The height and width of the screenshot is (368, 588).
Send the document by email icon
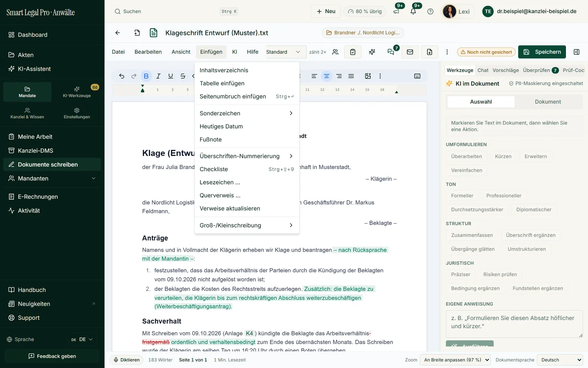coord(410,52)
